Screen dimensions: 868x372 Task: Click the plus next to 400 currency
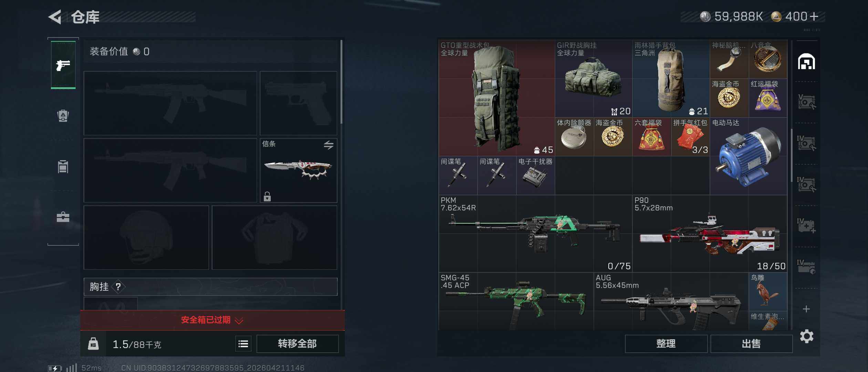click(814, 17)
